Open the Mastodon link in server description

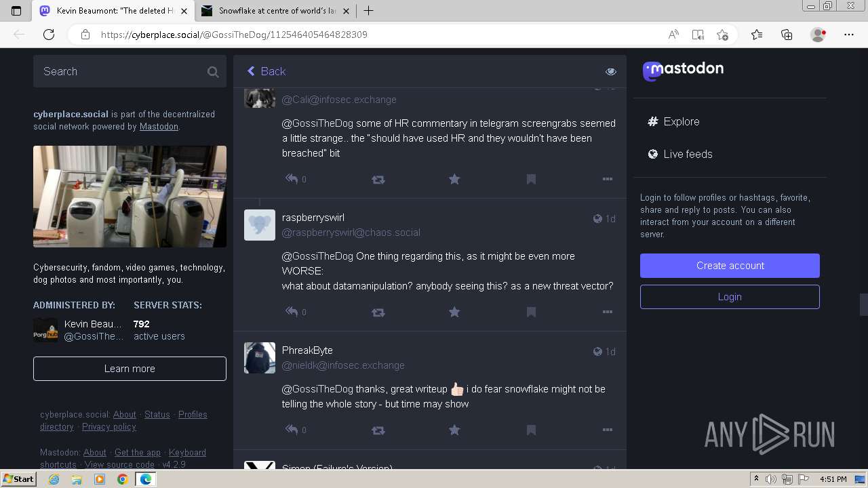[159, 127]
